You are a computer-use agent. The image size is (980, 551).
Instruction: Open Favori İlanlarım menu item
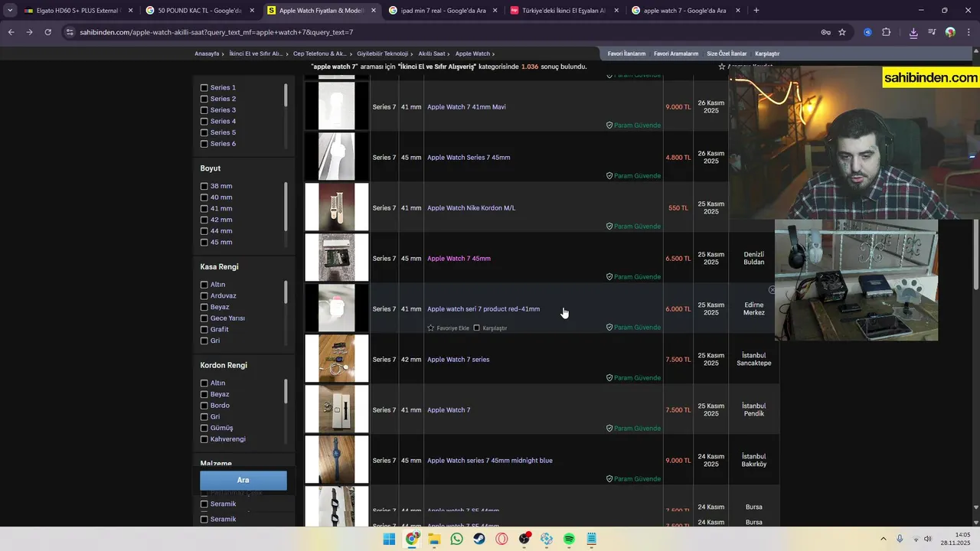click(626, 54)
